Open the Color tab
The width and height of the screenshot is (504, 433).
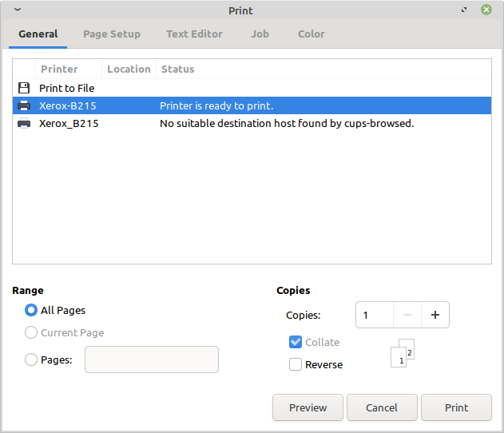312,34
